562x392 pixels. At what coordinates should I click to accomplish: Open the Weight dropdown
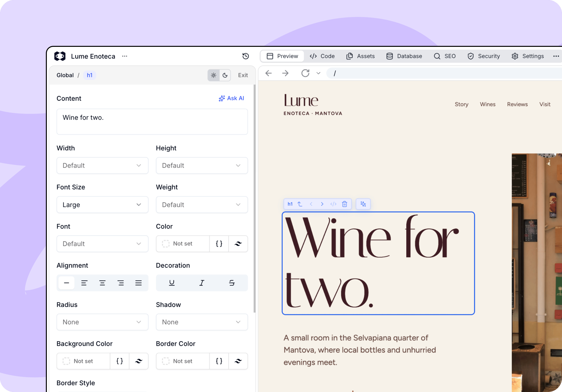[x=202, y=205]
